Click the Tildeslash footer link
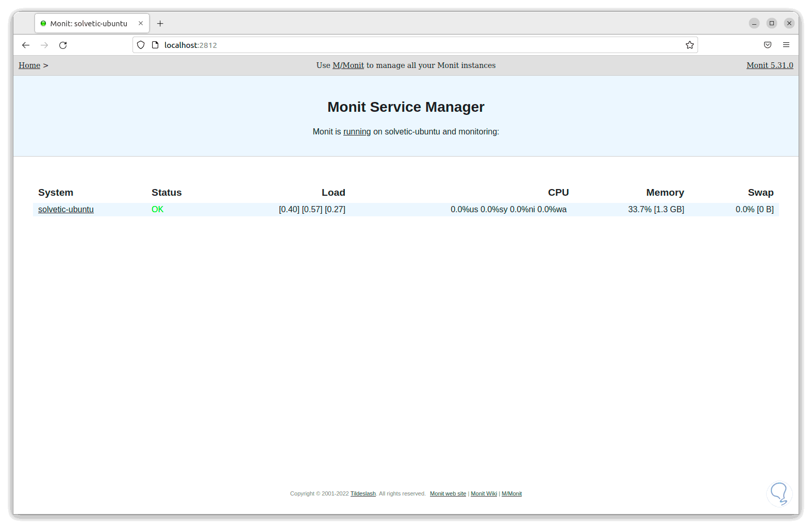Image resolution: width=812 pixels, height=529 pixels. pyautogui.click(x=363, y=493)
